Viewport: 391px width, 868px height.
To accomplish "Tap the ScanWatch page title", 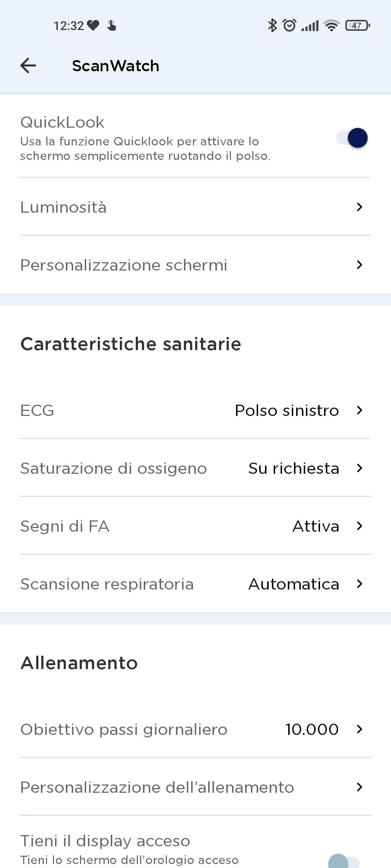I will click(x=115, y=65).
